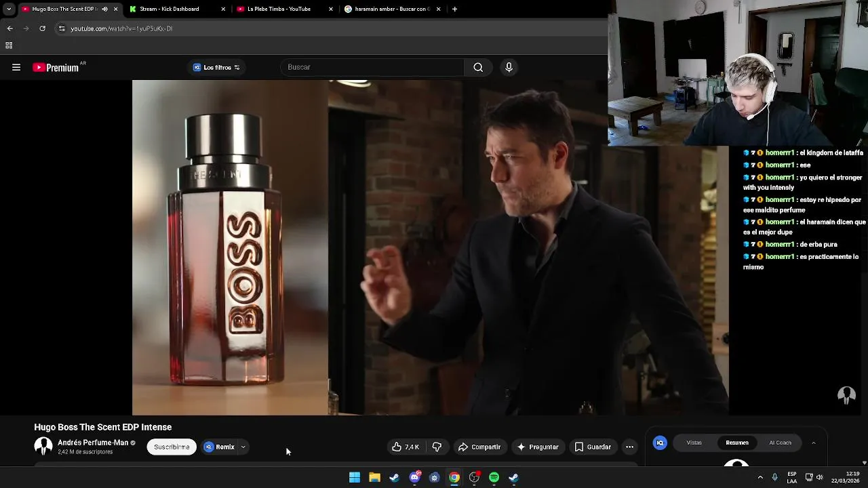Image resolution: width=868 pixels, height=488 pixels.
Task: Click the video title Hugo Boss The Scent EDP Intense
Action: [x=103, y=427]
